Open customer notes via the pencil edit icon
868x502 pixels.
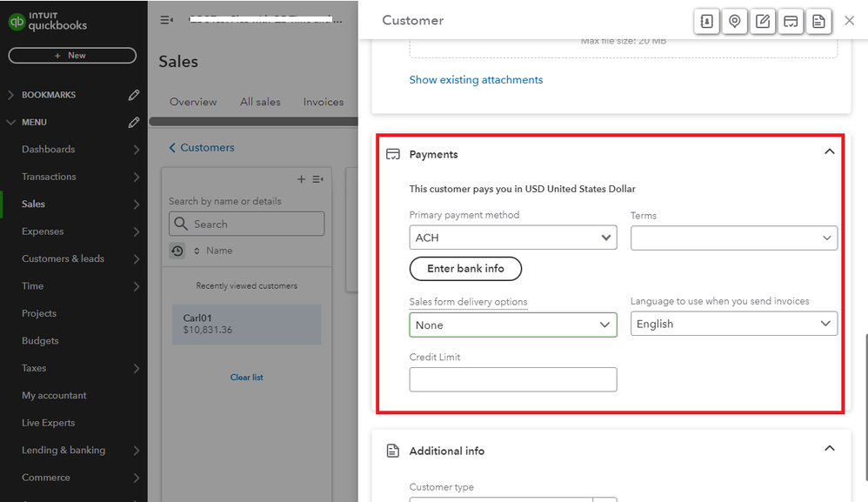[763, 21]
